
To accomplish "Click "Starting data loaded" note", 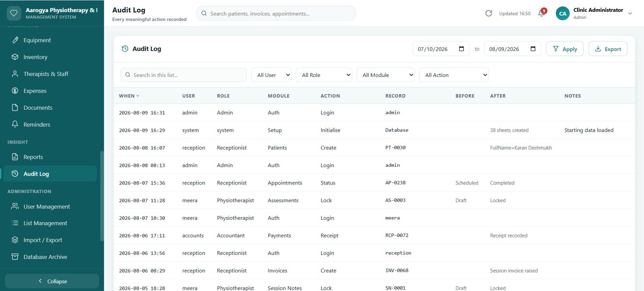I will (589, 130).
